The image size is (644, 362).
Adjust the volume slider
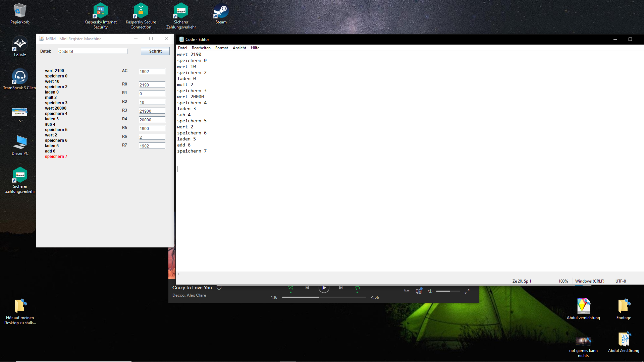[x=448, y=291]
